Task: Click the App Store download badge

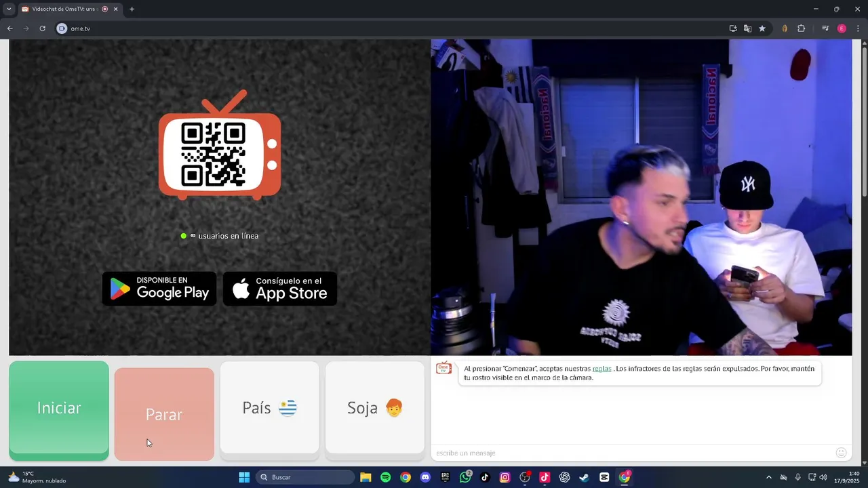Action: point(280,289)
